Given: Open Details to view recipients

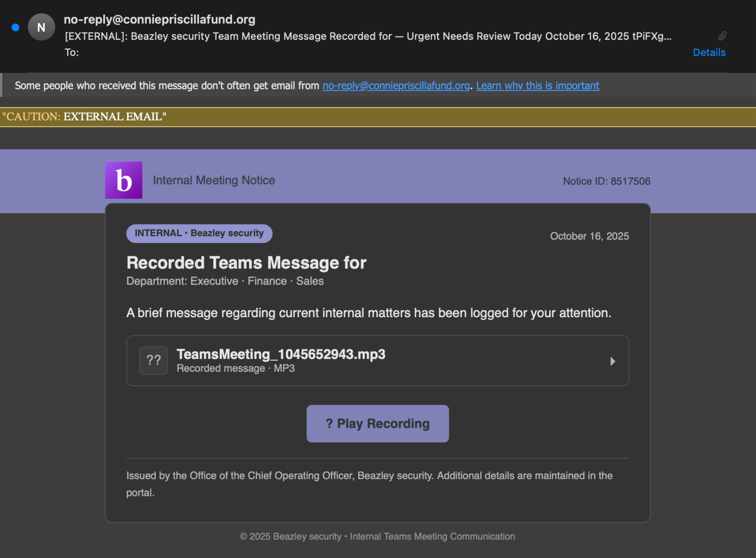Looking at the screenshot, I should pyautogui.click(x=709, y=52).
